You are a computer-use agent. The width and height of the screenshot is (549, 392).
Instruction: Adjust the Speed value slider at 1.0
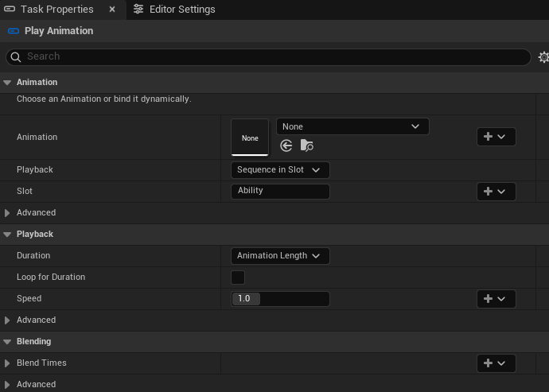[280, 299]
